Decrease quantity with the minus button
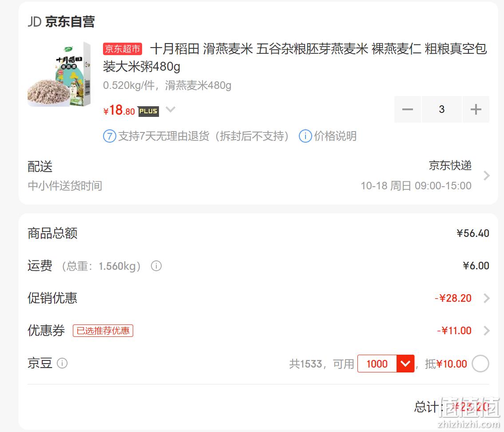 pyautogui.click(x=407, y=109)
